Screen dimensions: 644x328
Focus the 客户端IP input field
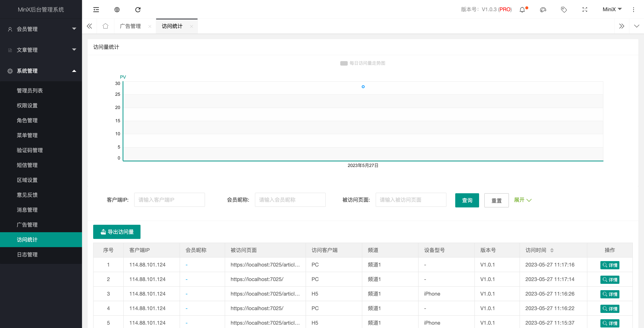[169, 200]
